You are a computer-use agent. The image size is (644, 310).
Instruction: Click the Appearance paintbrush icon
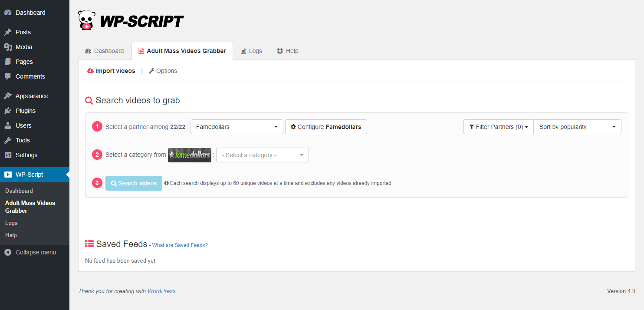8,96
